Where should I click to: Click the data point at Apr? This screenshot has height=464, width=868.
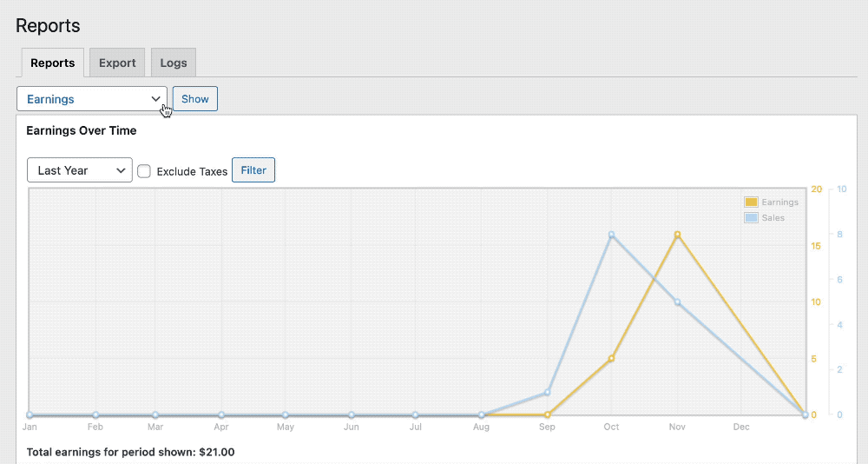click(x=221, y=414)
